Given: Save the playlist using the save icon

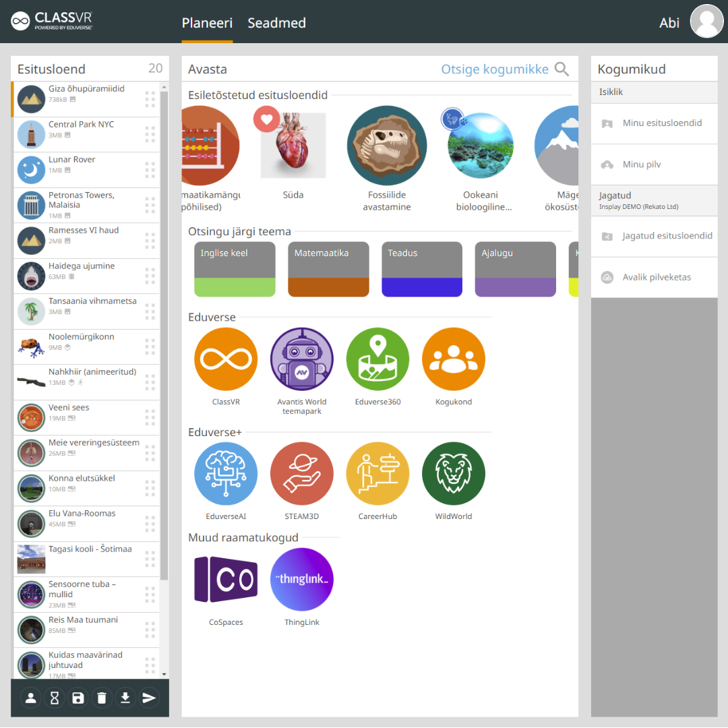Looking at the screenshot, I should 78,698.
